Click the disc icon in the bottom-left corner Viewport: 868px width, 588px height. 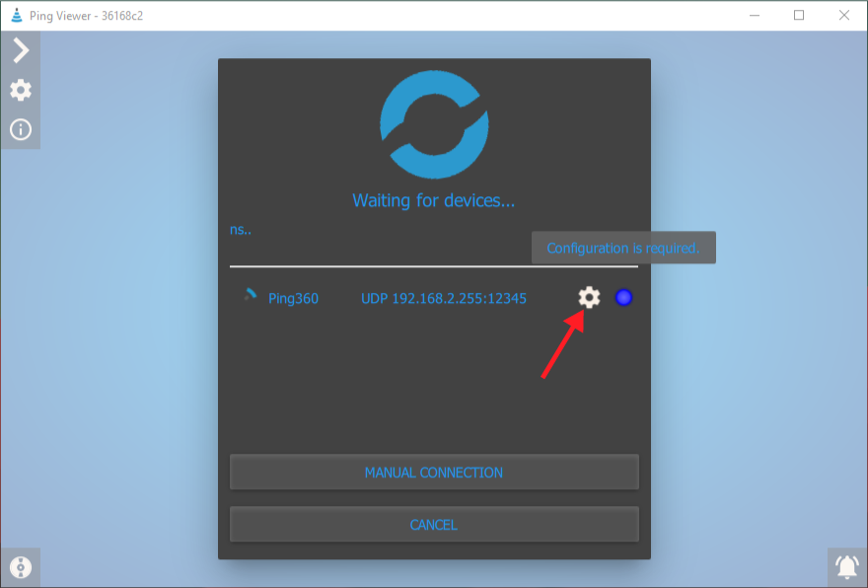[21, 567]
